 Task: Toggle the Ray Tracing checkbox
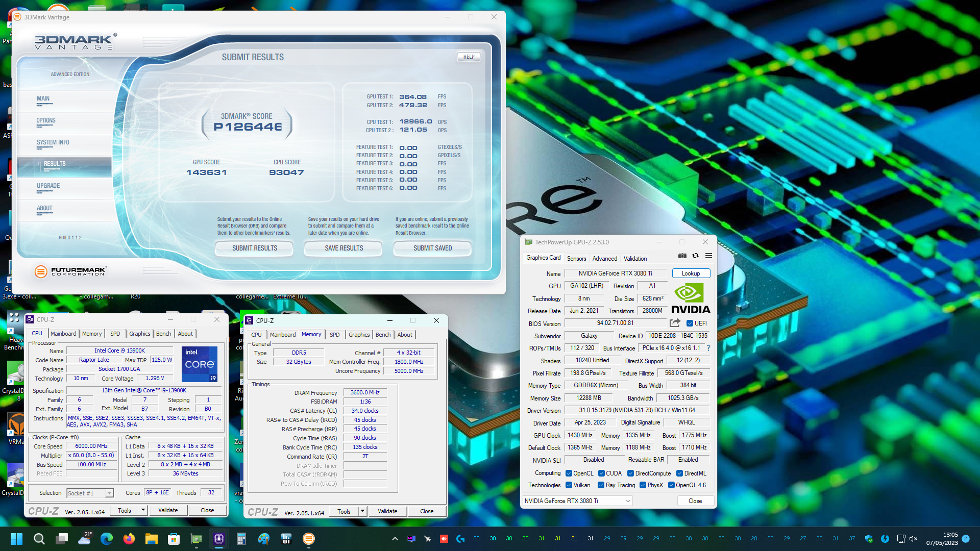[601, 485]
